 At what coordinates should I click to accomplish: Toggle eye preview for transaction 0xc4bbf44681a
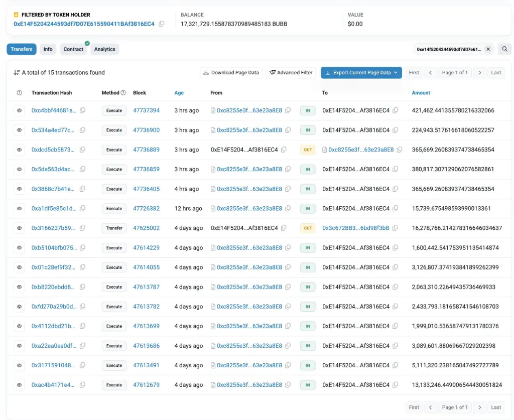[x=20, y=110]
